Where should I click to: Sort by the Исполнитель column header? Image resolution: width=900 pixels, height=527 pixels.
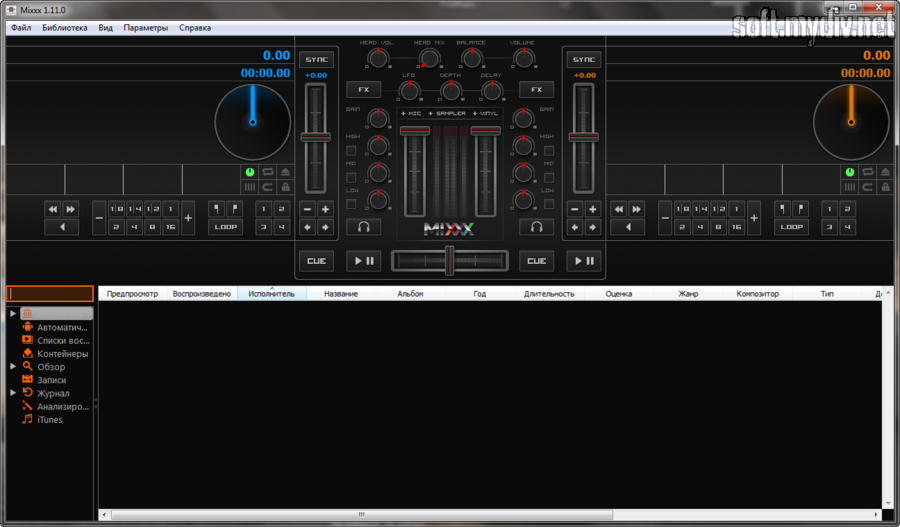coord(271,293)
